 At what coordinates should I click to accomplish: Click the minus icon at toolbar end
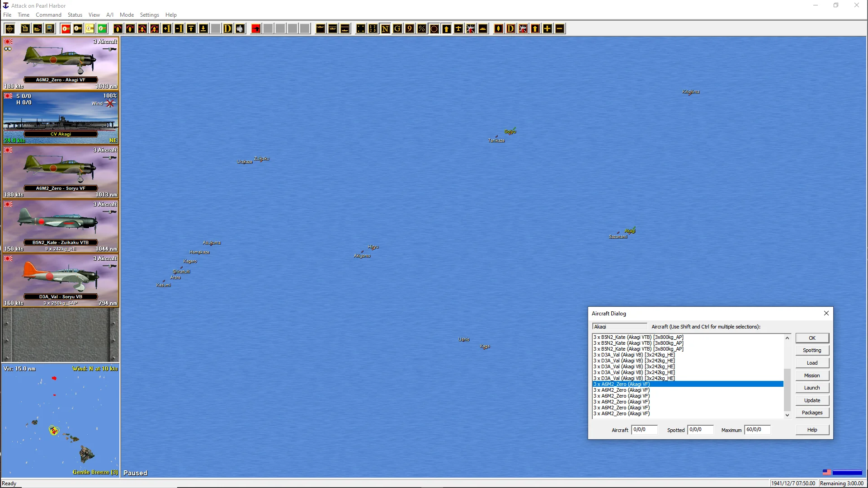coord(560,29)
